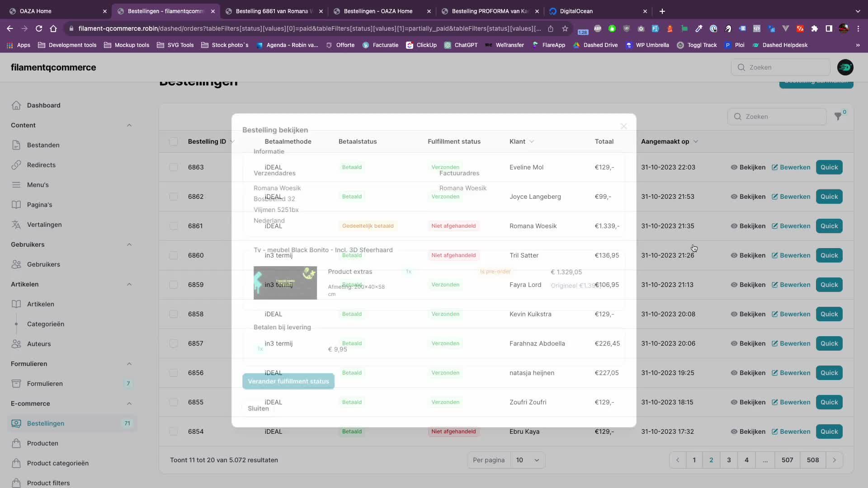Open Producten in the sidebar menu

pyautogui.click(x=42, y=443)
